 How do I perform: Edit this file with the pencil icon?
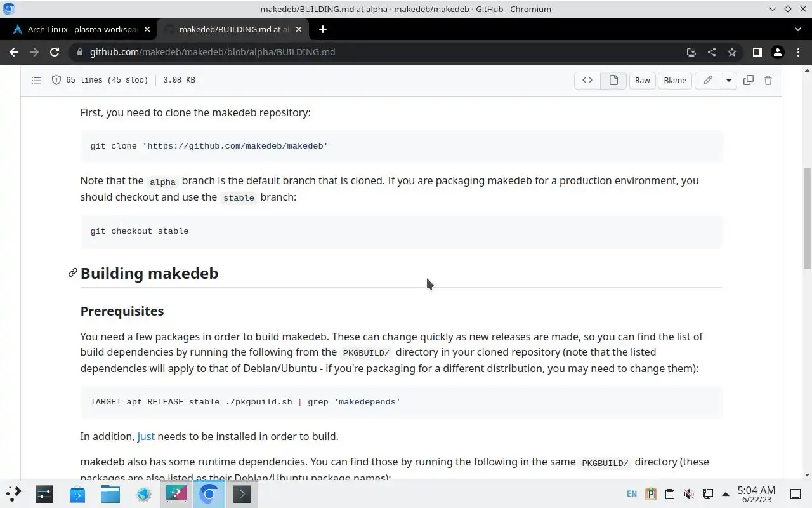(708, 80)
